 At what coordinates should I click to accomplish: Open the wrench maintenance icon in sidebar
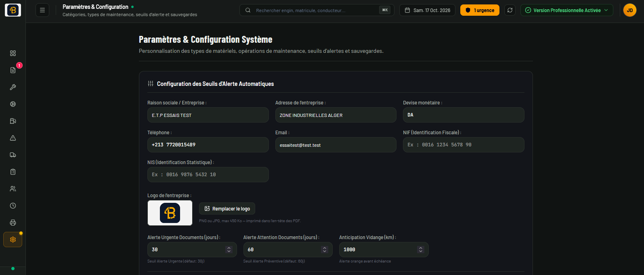pyautogui.click(x=13, y=87)
